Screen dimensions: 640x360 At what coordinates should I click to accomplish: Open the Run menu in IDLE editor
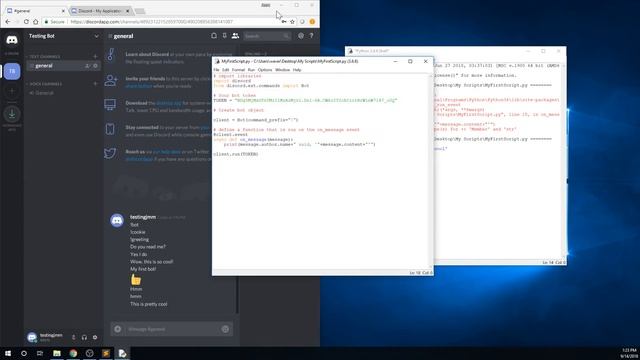click(x=251, y=70)
